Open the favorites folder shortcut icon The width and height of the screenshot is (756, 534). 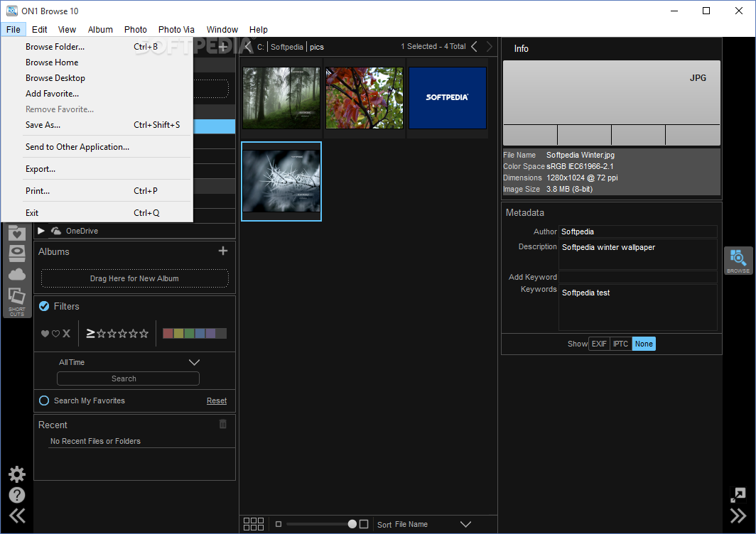tap(17, 233)
